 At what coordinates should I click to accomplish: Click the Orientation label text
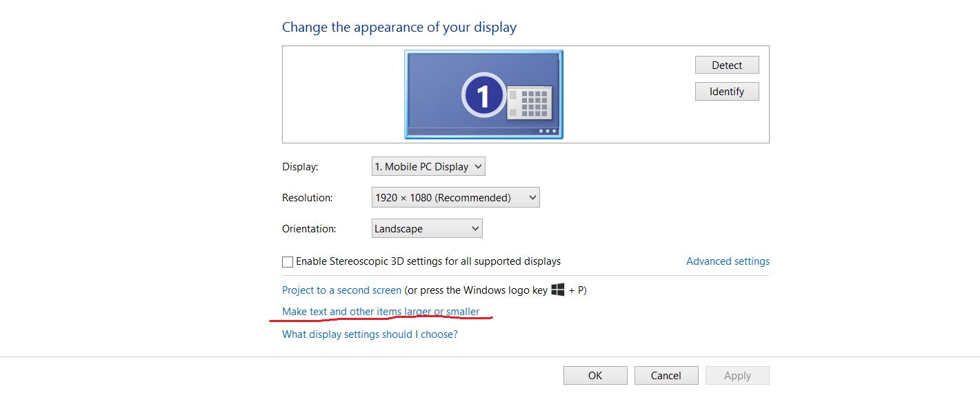click(309, 228)
